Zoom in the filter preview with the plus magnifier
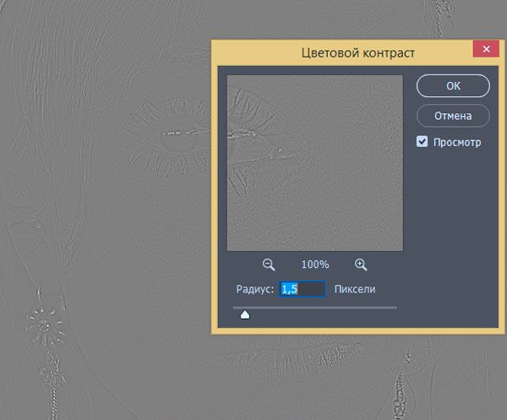 coord(361,265)
